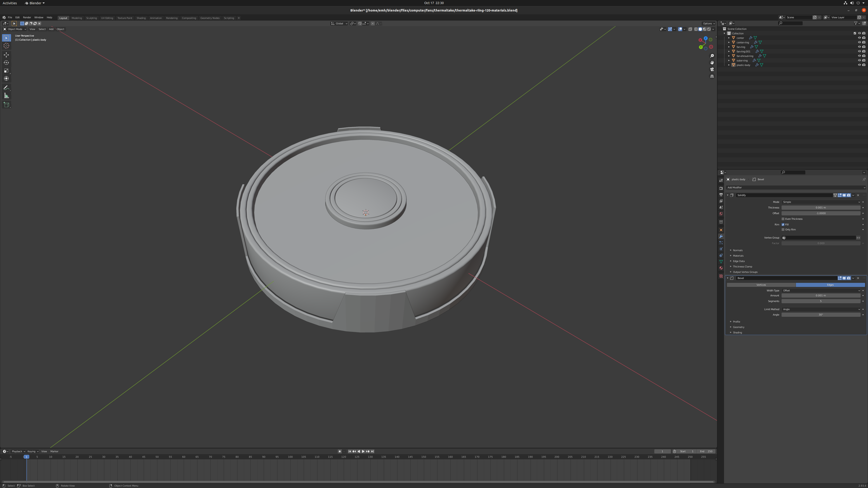Uncheck the Rim Fill checkbox
Viewport: 868px width, 488px height.
click(783, 225)
